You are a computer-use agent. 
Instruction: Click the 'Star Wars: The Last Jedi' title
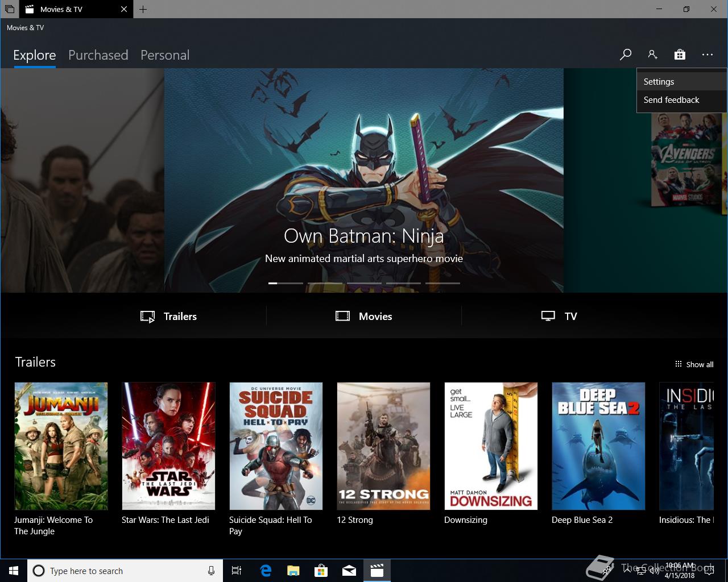166,520
